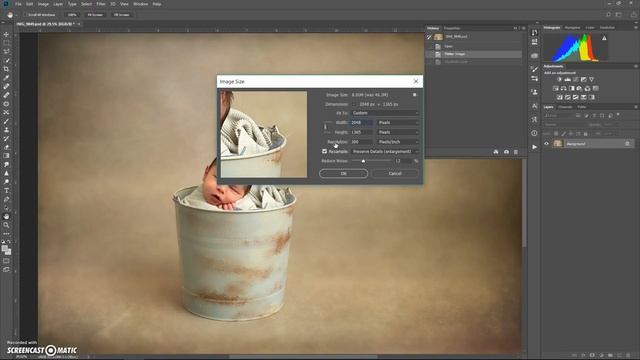
Task: Open the Dimensions unit dropdown arrow
Action: coord(354,104)
